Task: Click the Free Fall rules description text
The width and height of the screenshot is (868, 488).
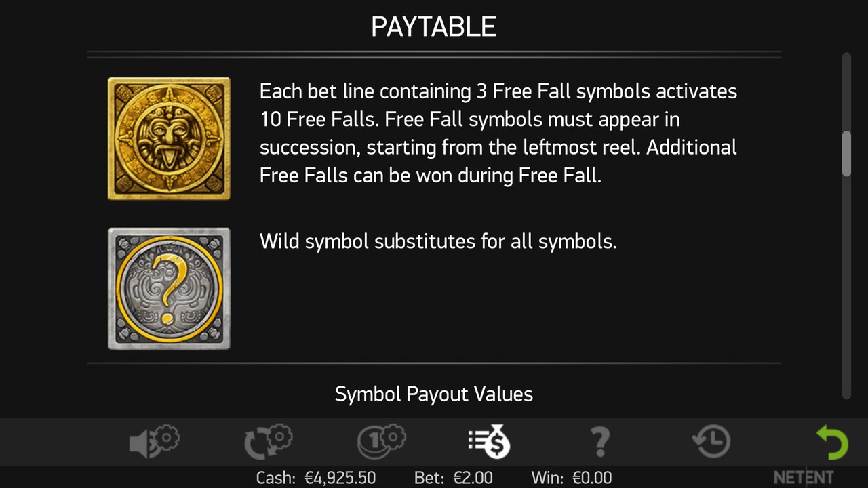Action: click(x=498, y=133)
